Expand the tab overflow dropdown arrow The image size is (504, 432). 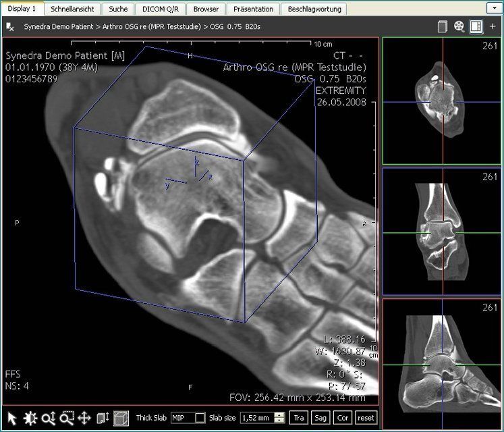493,7
